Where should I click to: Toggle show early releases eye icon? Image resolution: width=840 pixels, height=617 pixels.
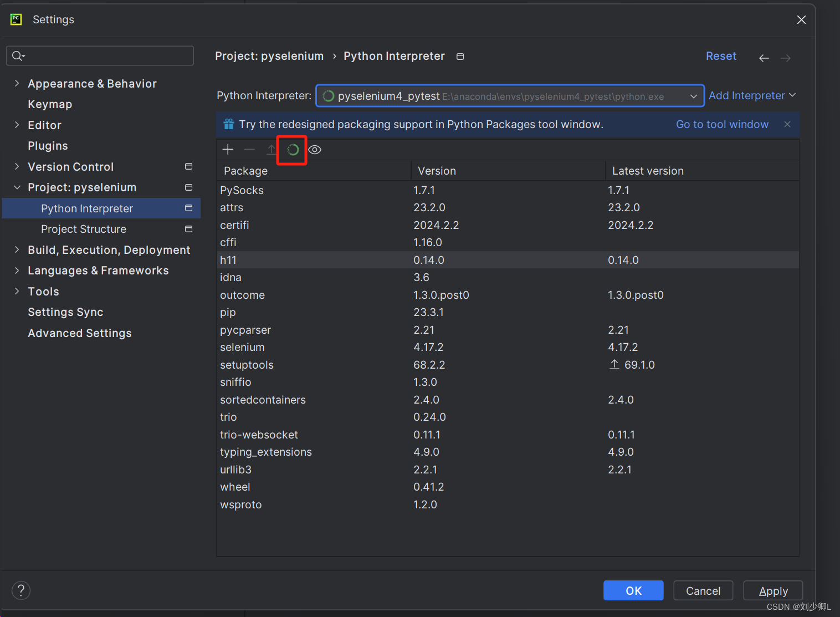coord(315,150)
